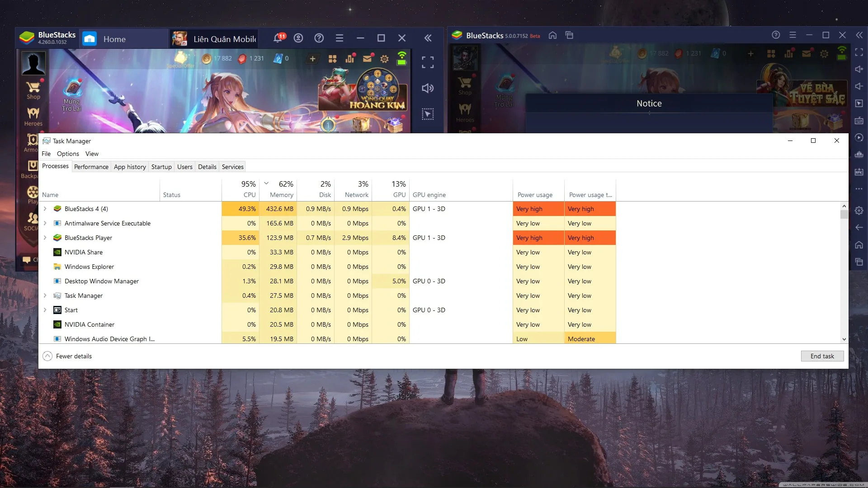The image size is (868, 488).
Task: Open grid menu icon in BlueStacks 4 game
Action: coord(333,59)
